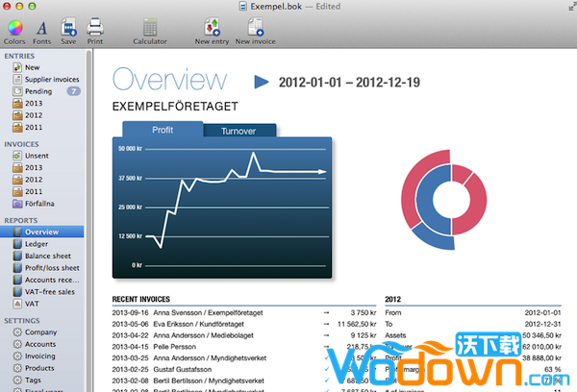Create a New entry
This screenshot has width=577, height=392.
pos(212,33)
